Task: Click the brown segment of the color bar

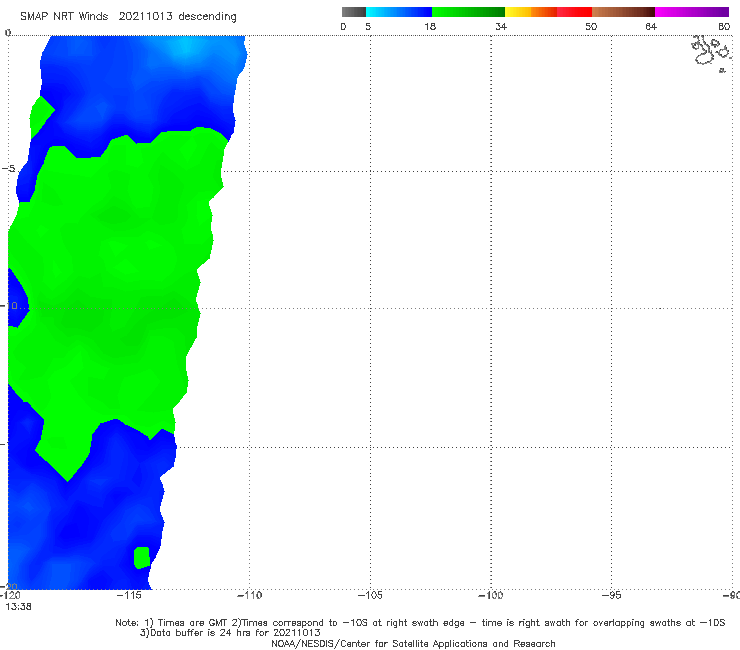Action: pyautogui.click(x=623, y=12)
